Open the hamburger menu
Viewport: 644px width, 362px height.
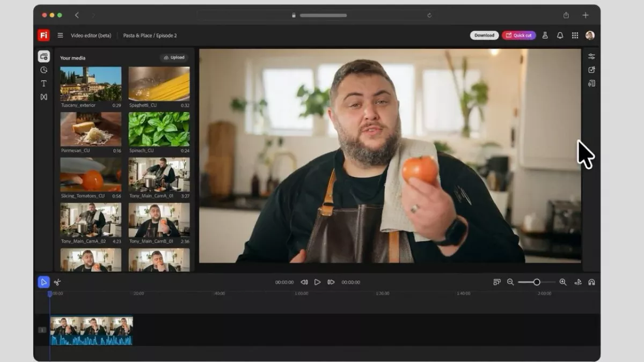coord(60,35)
